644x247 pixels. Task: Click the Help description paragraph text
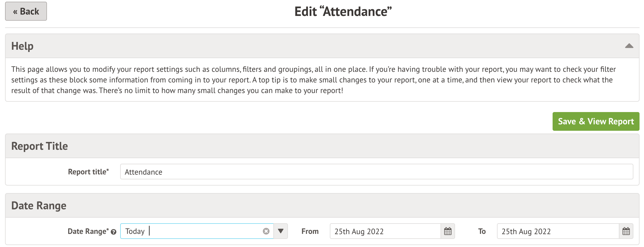tap(313, 80)
